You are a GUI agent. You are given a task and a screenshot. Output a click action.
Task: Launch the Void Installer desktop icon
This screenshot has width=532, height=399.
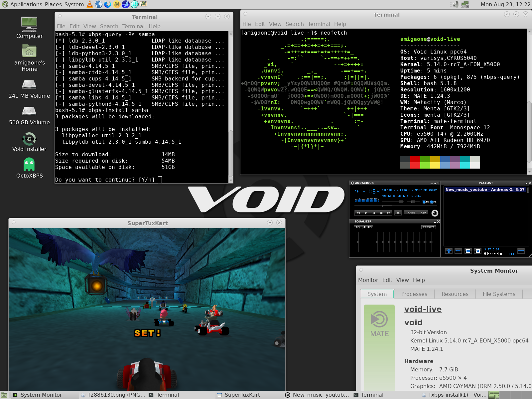point(29,142)
